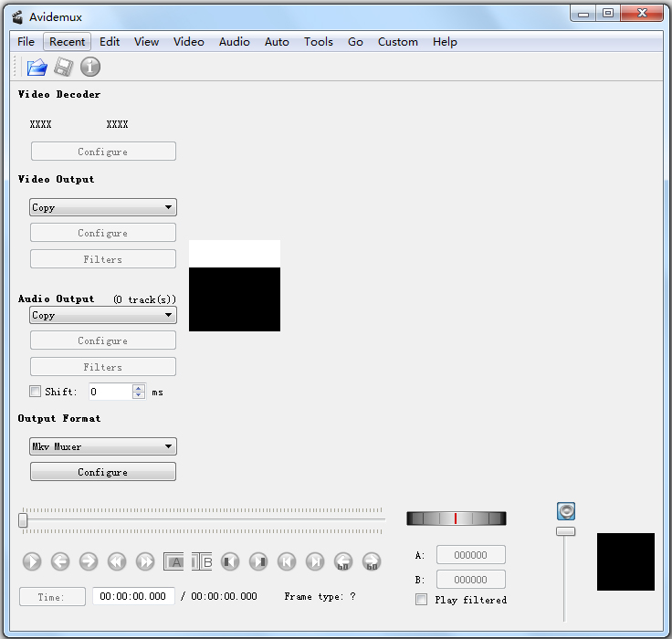Expand the Audio Output codec dropdown
This screenshot has width=672, height=639.
(x=103, y=315)
